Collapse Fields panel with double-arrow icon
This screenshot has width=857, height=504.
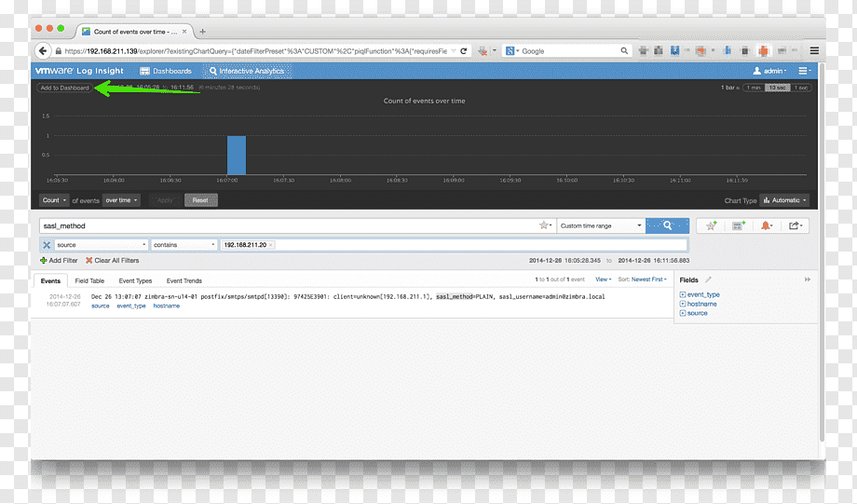coord(808,279)
